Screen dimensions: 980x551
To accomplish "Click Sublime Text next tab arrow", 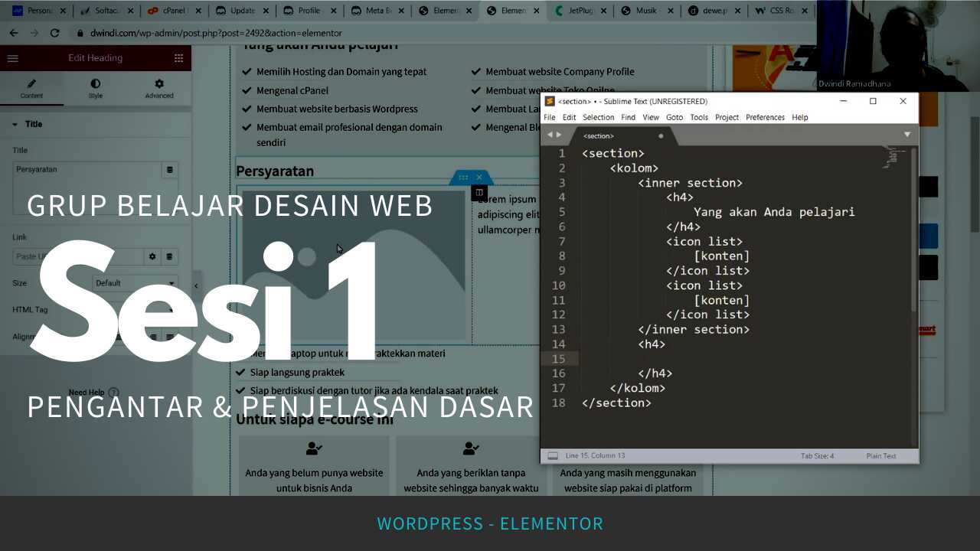I will pyautogui.click(x=559, y=135).
